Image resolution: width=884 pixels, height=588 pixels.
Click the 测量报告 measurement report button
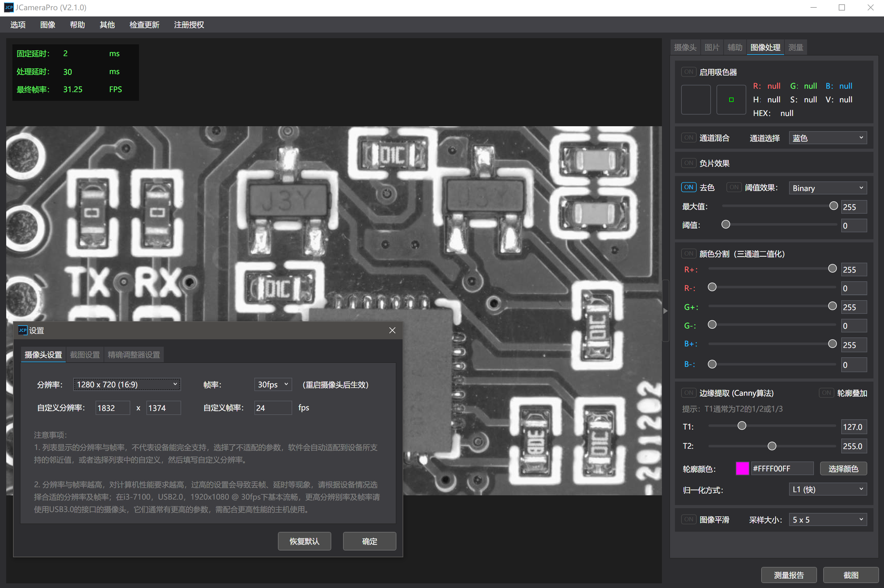788,575
